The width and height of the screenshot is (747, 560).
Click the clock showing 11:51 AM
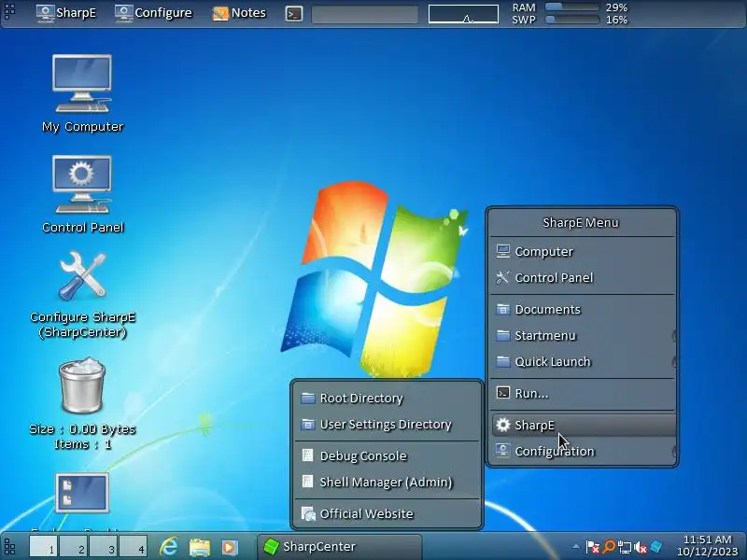point(708,546)
